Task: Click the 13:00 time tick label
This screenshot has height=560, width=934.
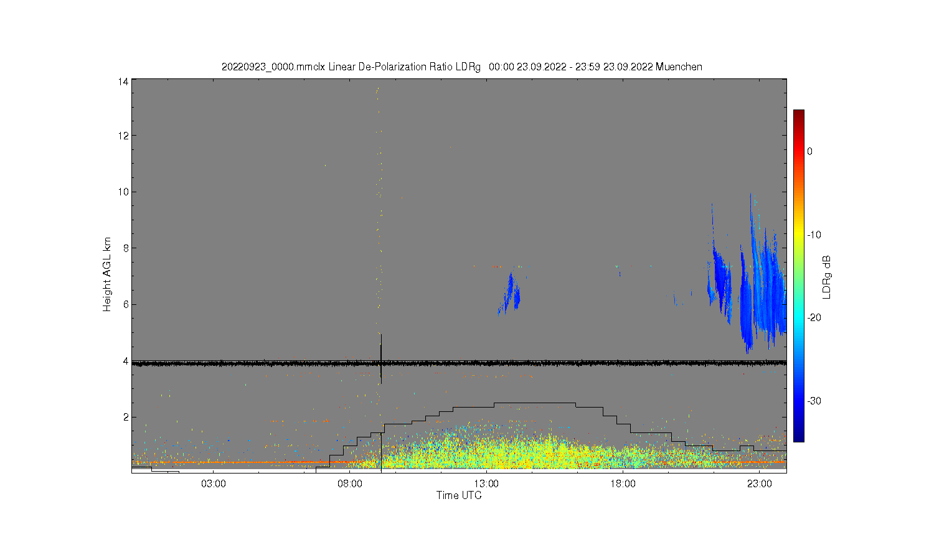Action: click(486, 483)
